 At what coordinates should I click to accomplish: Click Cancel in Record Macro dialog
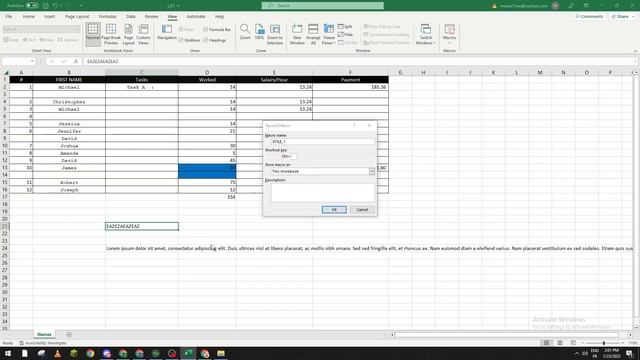(362, 210)
